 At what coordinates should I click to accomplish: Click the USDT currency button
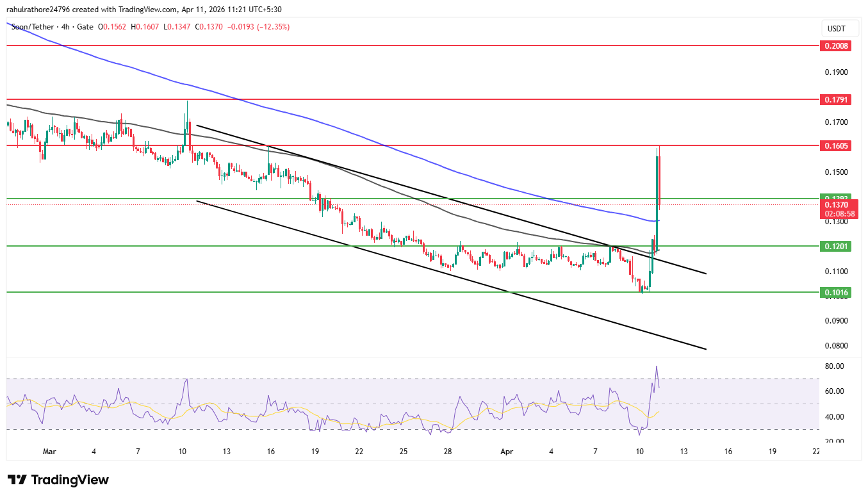pyautogui.click(x=838, y=28)
